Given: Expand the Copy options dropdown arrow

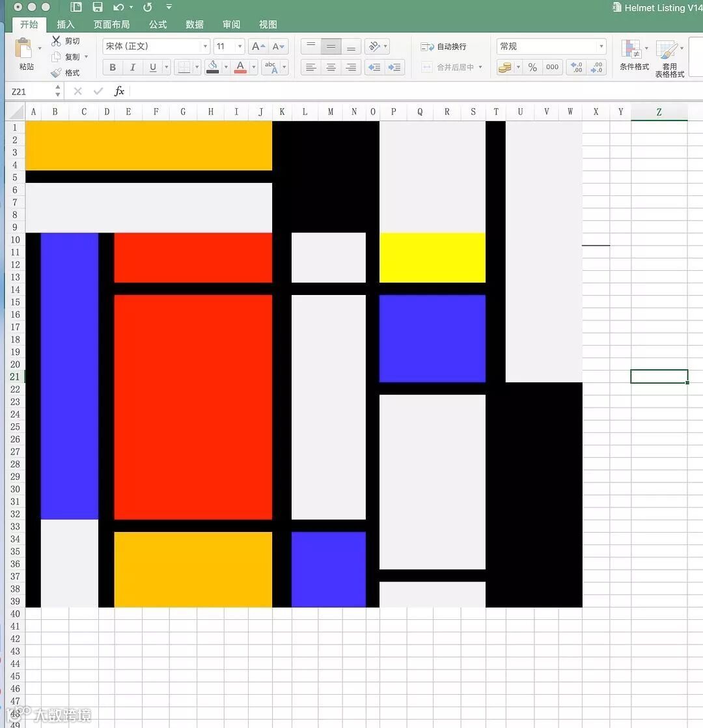Looking at the screenshot, I should point(87,57).
